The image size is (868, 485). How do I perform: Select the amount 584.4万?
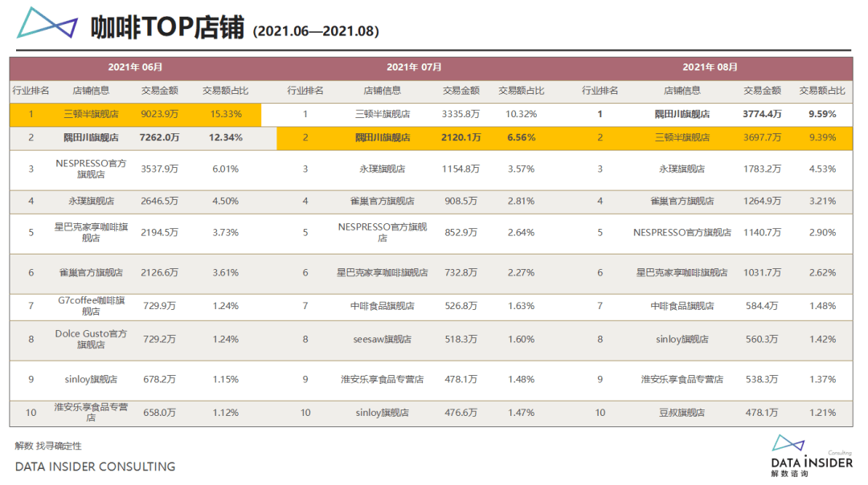762,306
